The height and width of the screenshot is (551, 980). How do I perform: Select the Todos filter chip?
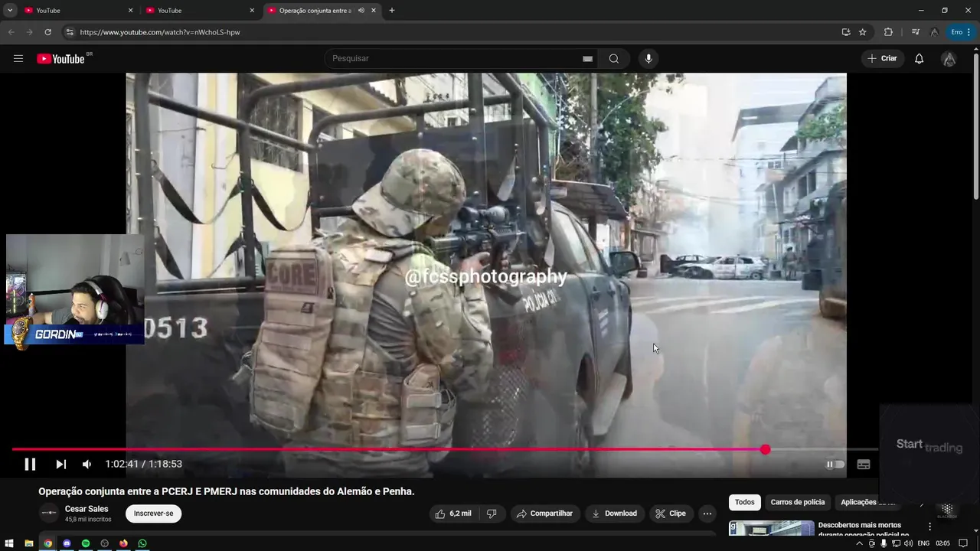(x=745, y=502)
